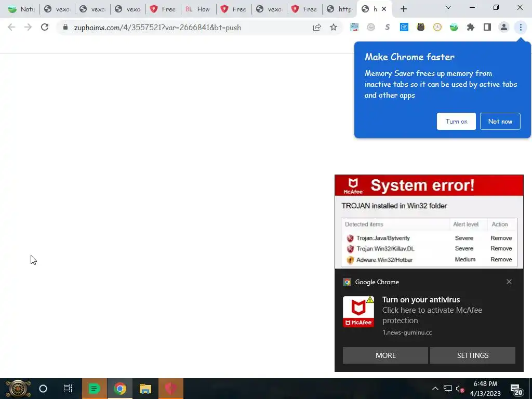Click 'TROJAN installed in Win32 folder' text

click(x=394, y=206)
